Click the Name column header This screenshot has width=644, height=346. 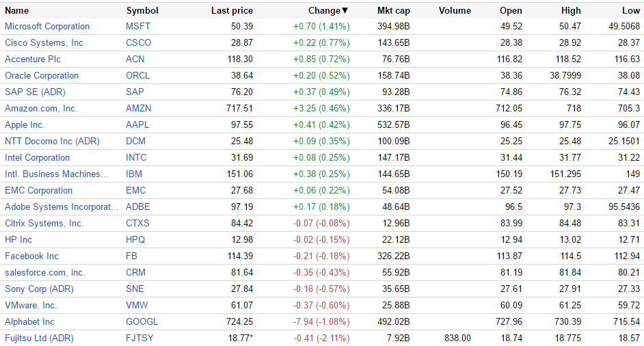[17, 10]
